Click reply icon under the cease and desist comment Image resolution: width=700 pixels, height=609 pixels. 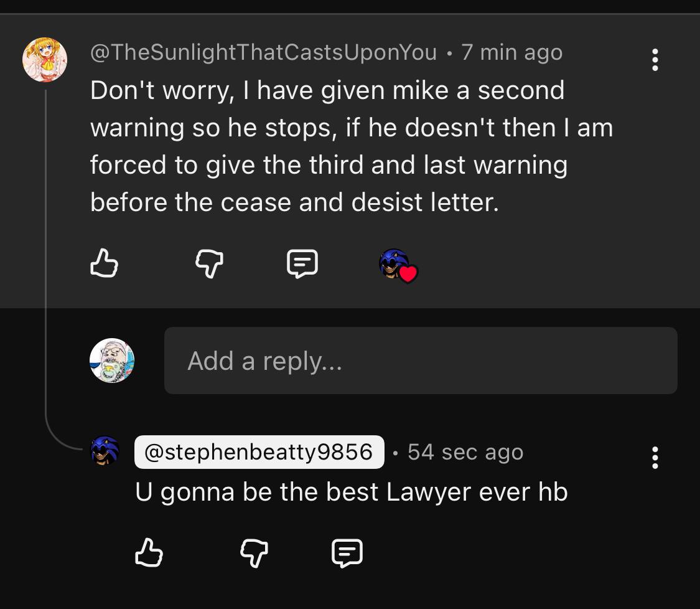tap(302, 263)
